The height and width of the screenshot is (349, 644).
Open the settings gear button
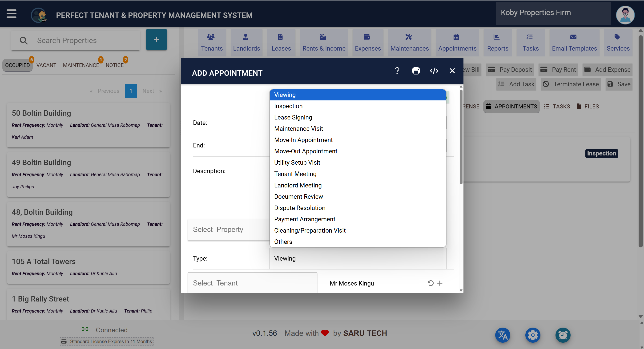click(x=533, y=335)
